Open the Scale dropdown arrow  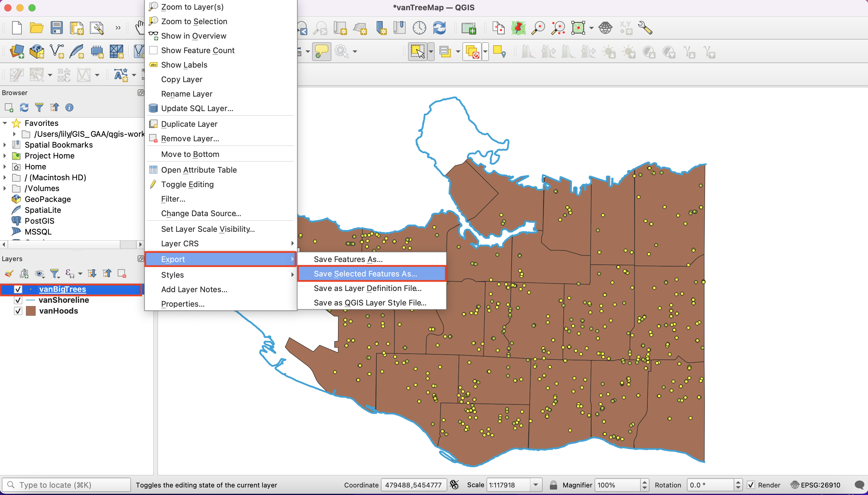pos(536,485)
